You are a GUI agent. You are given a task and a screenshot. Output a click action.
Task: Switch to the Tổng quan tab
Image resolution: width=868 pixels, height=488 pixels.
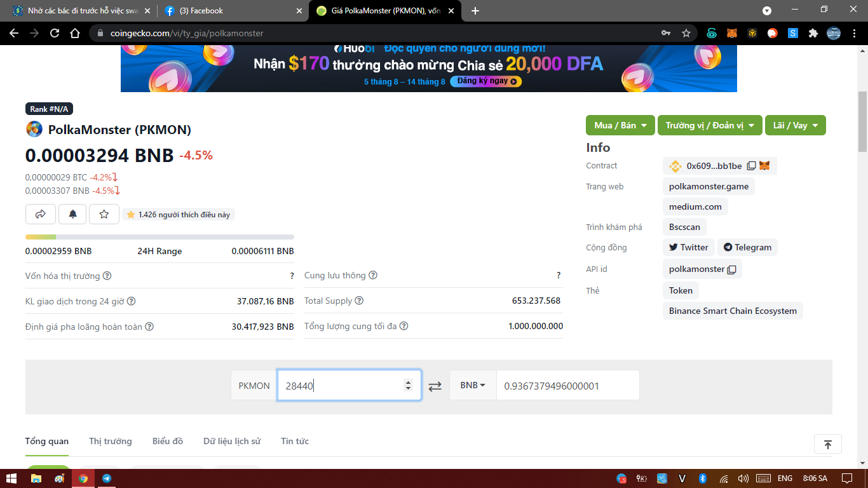47,441
